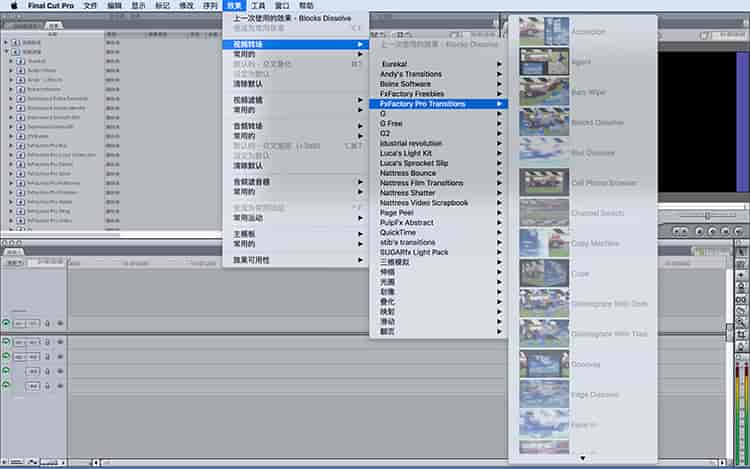Screen dimensions: 750x469
Task: Choose the Channel Switch transition icon
Action: tap(544, 213)
